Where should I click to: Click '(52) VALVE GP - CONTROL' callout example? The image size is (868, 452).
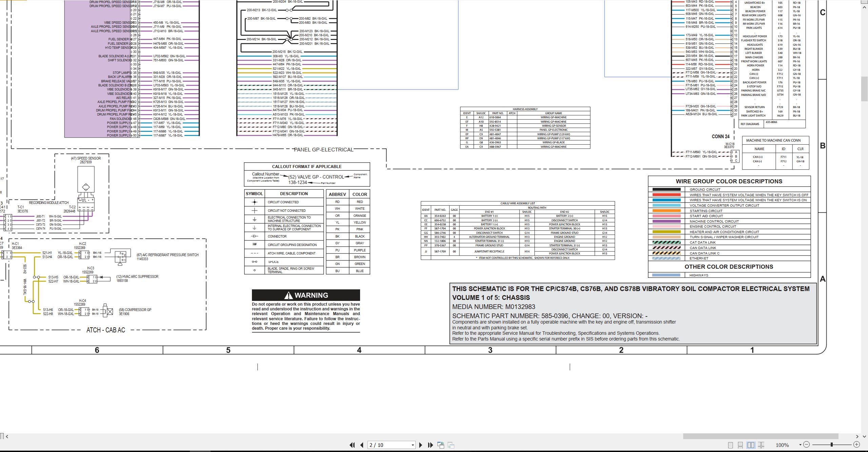(x=316, y=177)
